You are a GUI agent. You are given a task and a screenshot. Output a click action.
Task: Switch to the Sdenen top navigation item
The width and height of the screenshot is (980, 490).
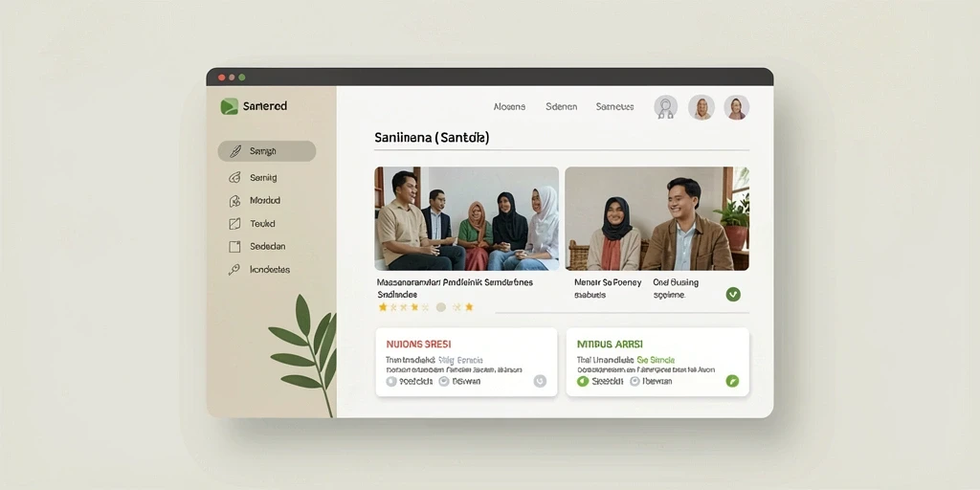(x=561, y=107)
